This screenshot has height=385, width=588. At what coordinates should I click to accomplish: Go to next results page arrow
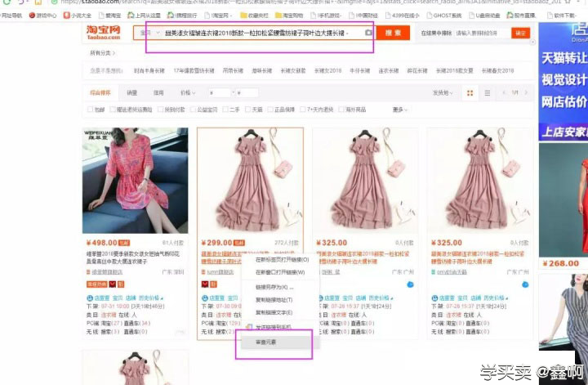coord(526,92)
